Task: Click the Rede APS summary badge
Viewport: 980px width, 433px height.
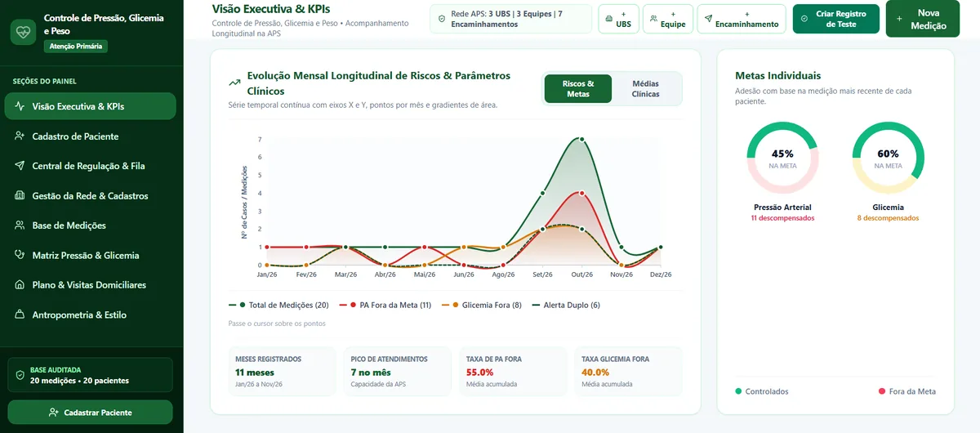Action: 510,19
